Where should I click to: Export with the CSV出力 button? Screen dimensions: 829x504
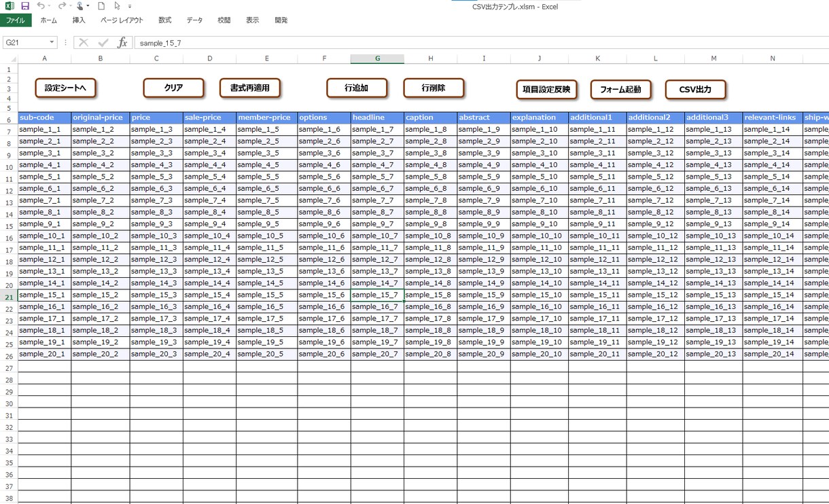[x=695, y=89]
